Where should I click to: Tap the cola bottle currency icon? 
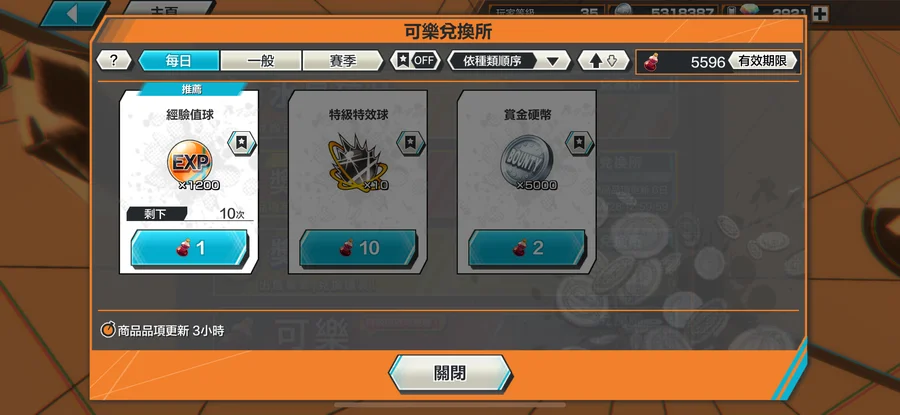pos(653,61)
